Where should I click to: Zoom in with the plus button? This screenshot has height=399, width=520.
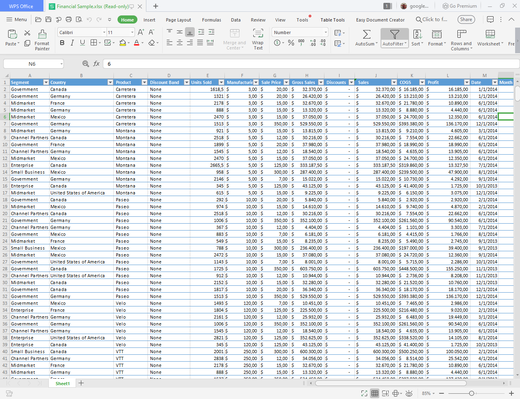(511, 394)
